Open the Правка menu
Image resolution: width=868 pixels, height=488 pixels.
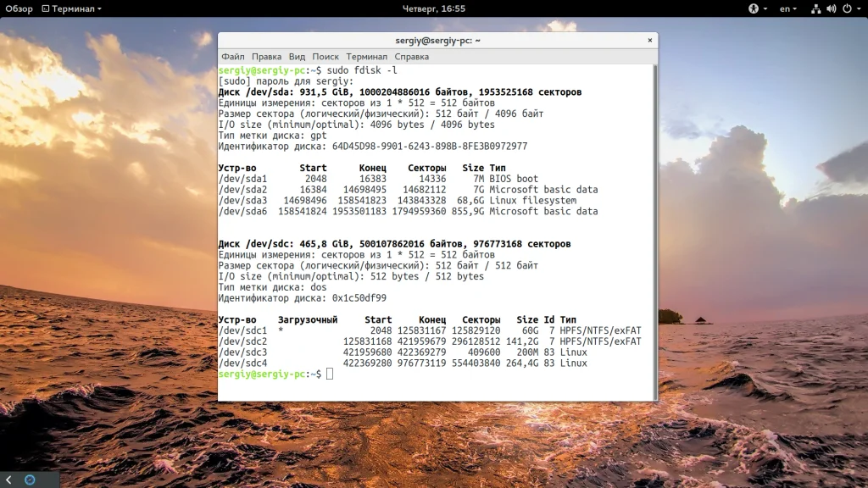266,57
